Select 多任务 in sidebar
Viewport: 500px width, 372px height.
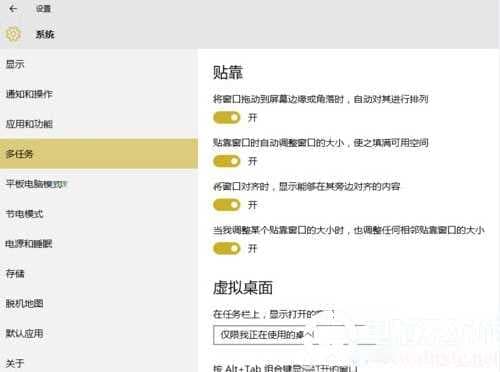(x=99, y=154)
